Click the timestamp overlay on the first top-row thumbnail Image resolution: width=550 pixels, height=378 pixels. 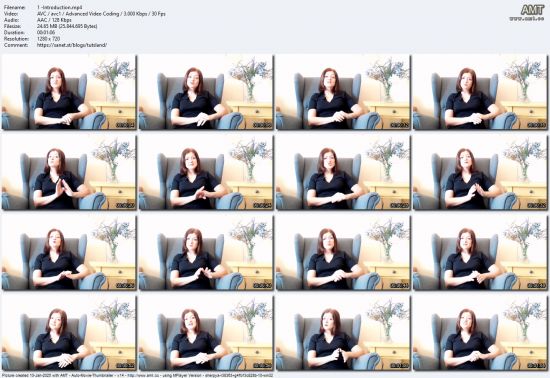click(x=125, y=125)
